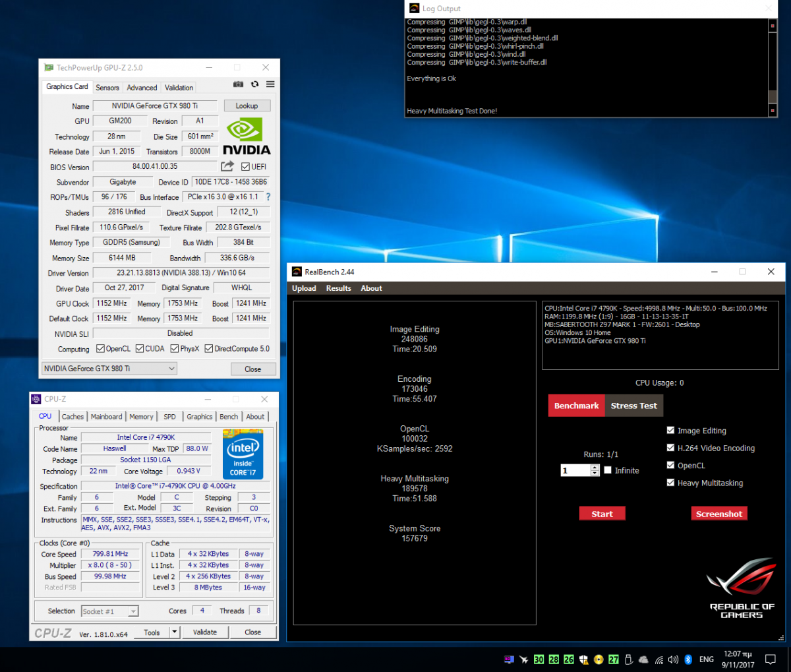This screenshot has width=791, height=672.
Task: Click the Log Output scrollbar thumb
Action: click(x=773, y=96)
